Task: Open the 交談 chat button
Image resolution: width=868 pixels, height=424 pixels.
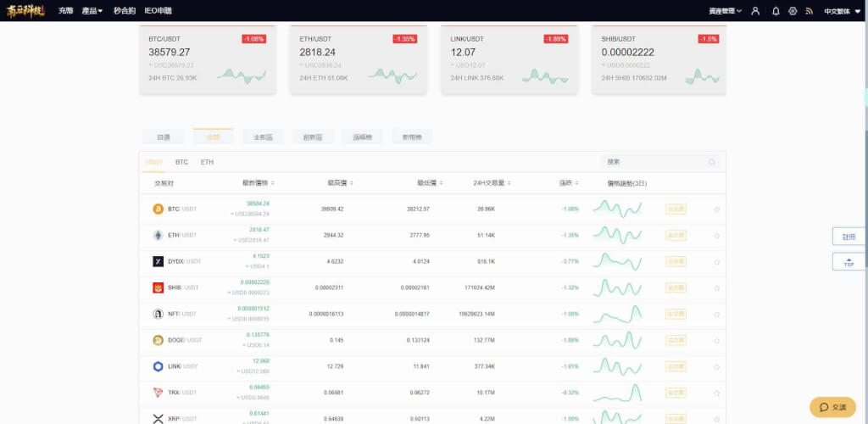Action: pos(832,407)
